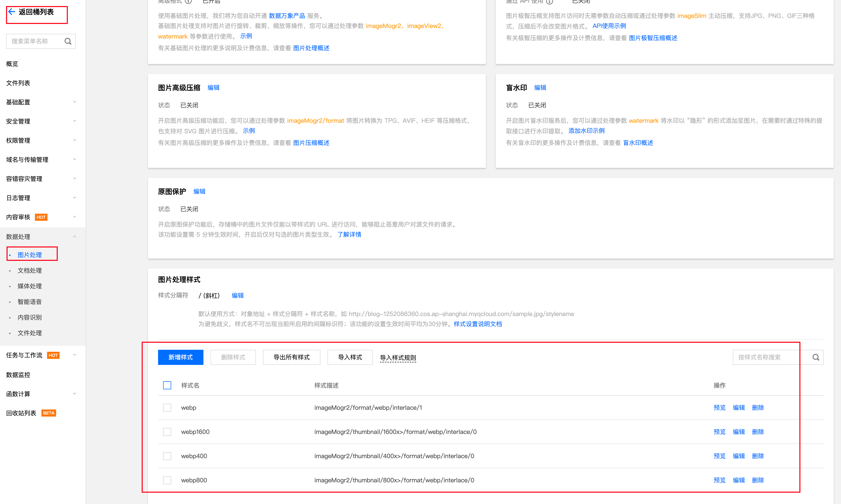Click the menu search magnifier icon
Image resolution: width=841 pixels, height=504 pixels.
pos(68,41)
